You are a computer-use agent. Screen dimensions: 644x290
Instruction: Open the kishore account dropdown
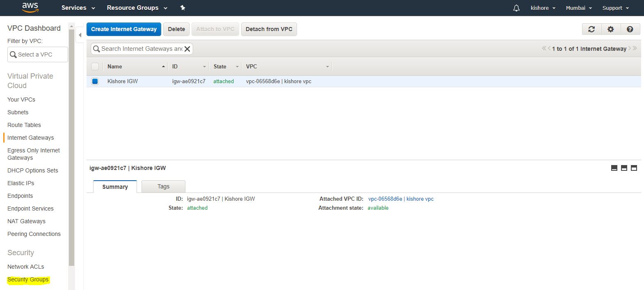pos(543,8)
